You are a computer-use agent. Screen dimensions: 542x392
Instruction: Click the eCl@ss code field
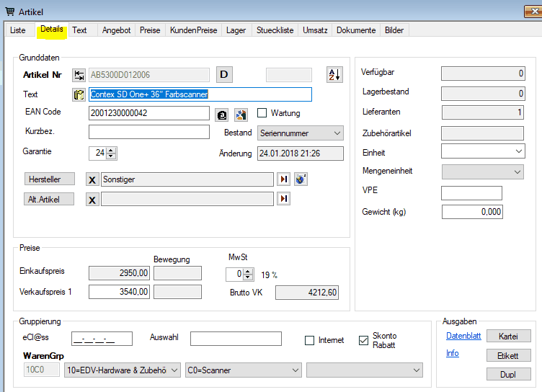[102, 339]
